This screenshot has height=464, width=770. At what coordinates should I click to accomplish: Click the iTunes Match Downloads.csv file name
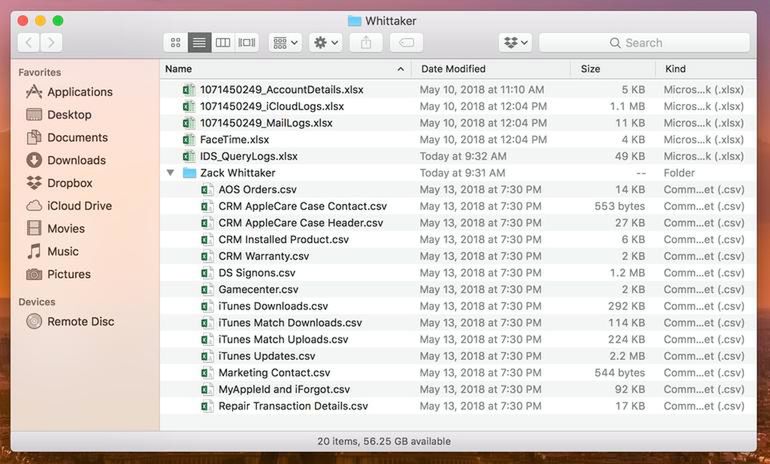290,323
